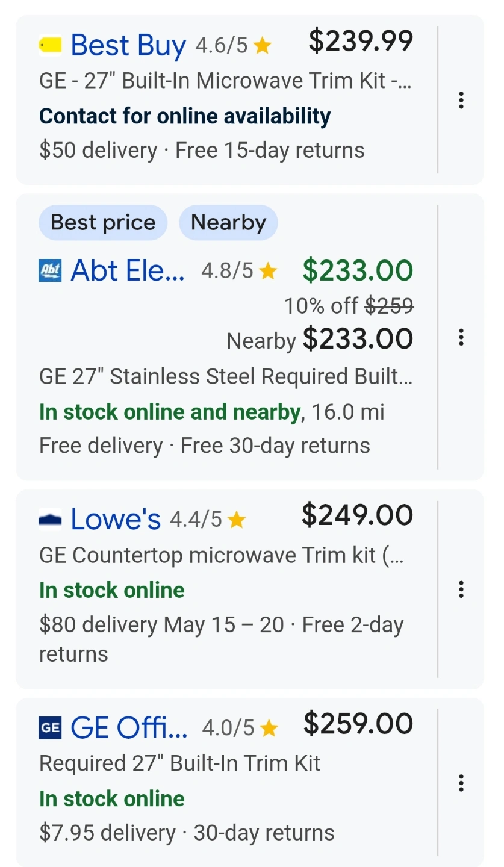
Task: Open the Abt Ele... store link
Action: [128, 271]
